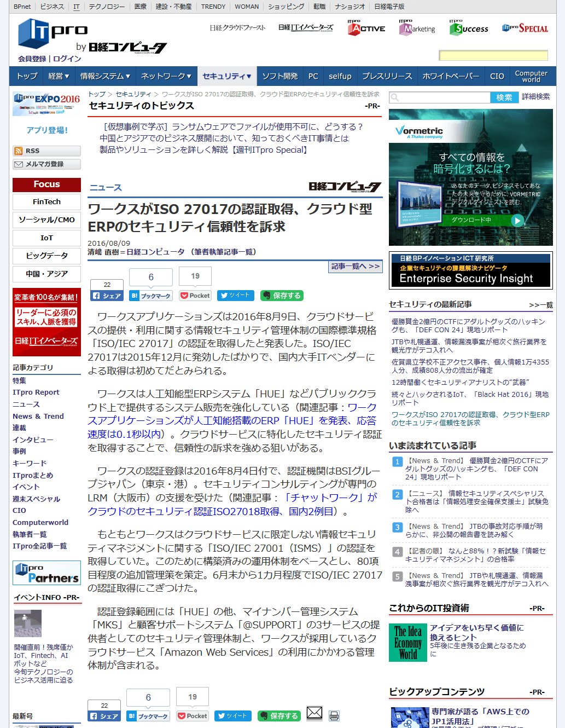This screenshot has width=565, height=728.
Task: Open the 12時間働くセキュリティアナリストの"武器" article link
Action: [x=461, y=383]
